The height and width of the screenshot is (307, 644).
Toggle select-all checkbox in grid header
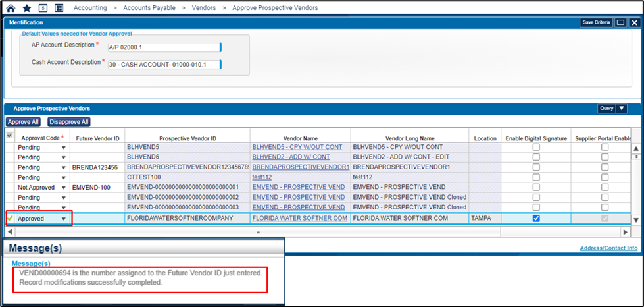point(9,136)
